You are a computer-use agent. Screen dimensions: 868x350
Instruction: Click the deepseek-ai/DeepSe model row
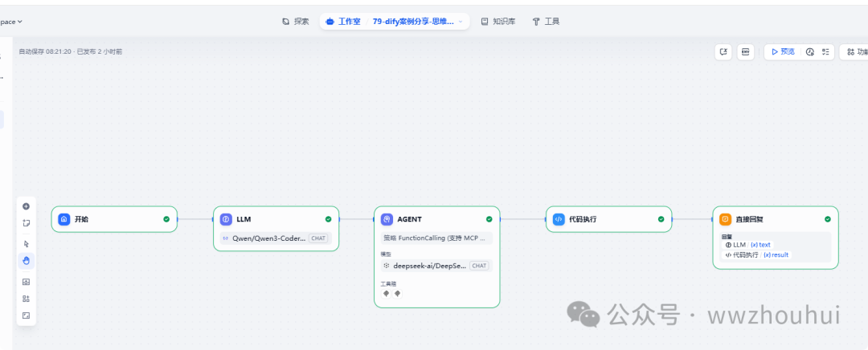[x=436, y=266]
